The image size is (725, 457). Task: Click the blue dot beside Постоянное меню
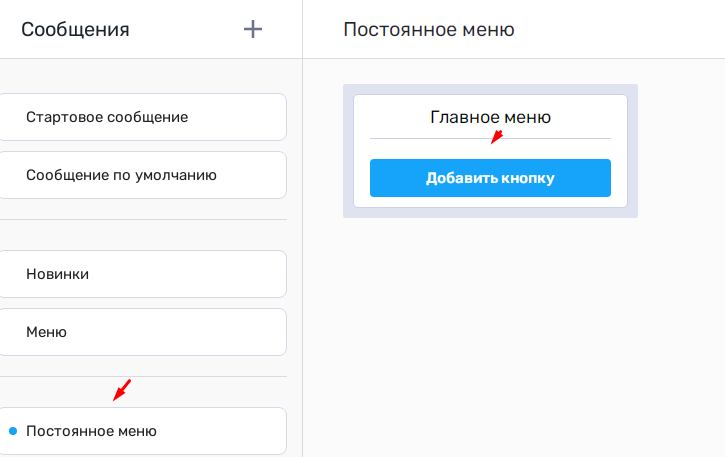pos(12,432)
